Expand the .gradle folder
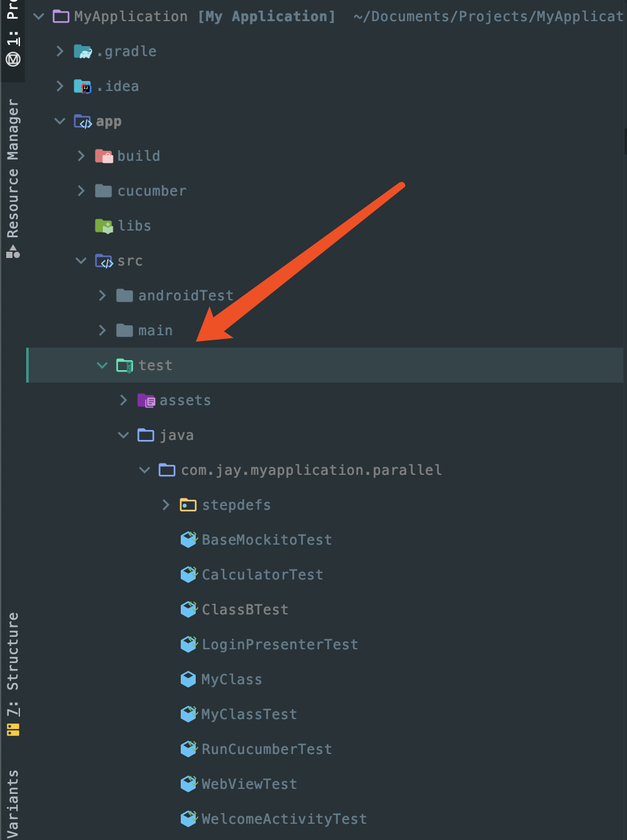 tap(60, 52)
